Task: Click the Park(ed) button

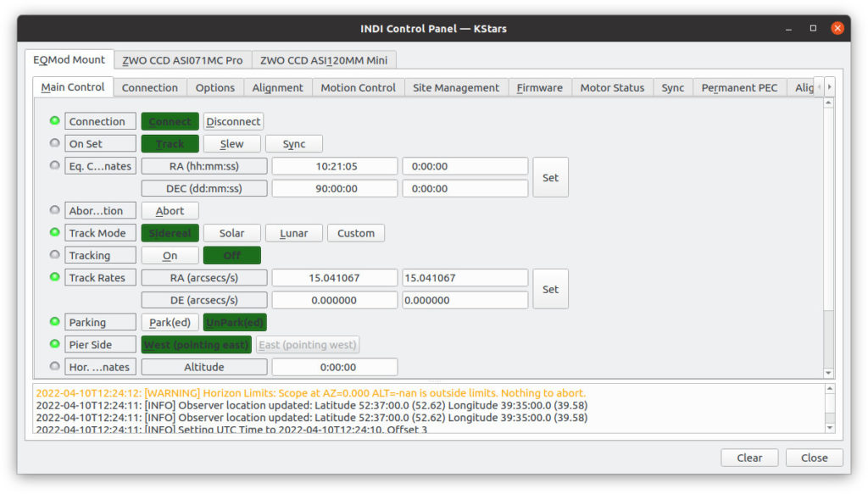Action: [x=170, y=323]
